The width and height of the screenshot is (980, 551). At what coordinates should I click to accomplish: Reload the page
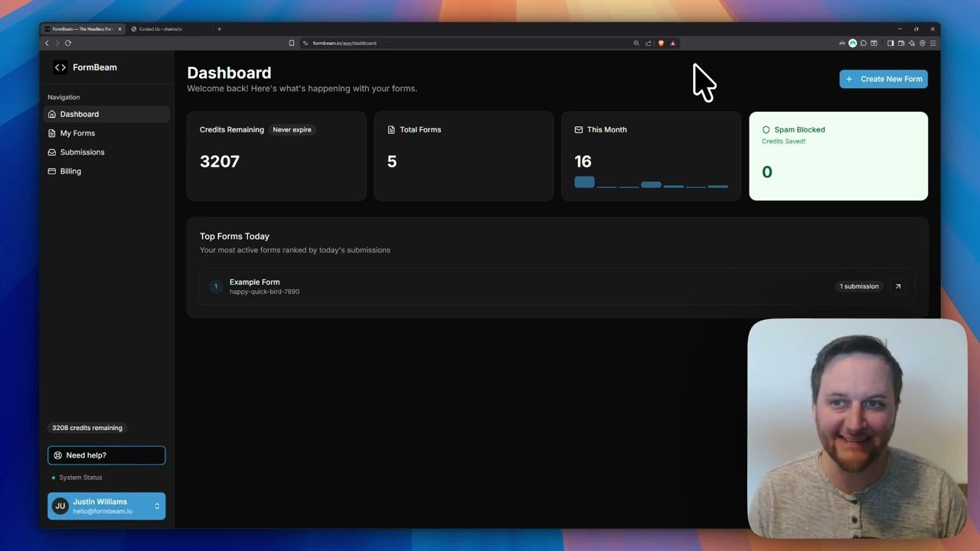(x=68, y=43)
